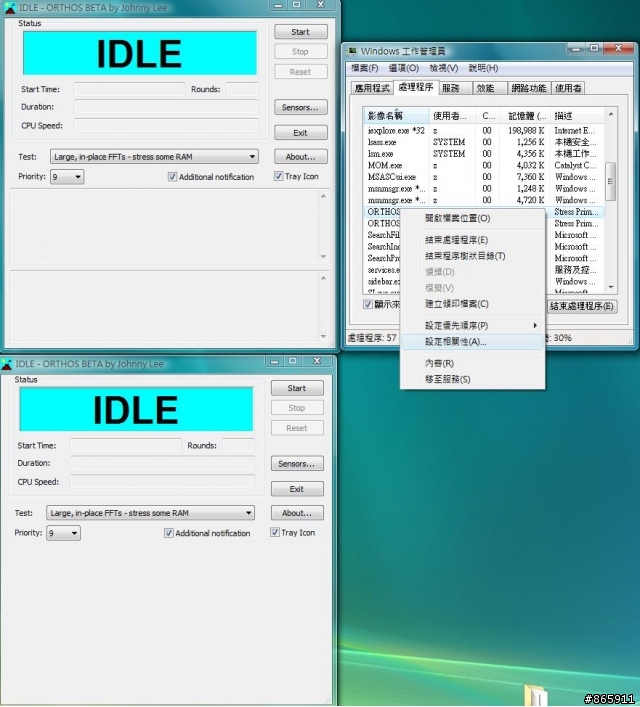Open 檢視(V) menu in Task Manager
640x707 pixels.
coord(444,68)
